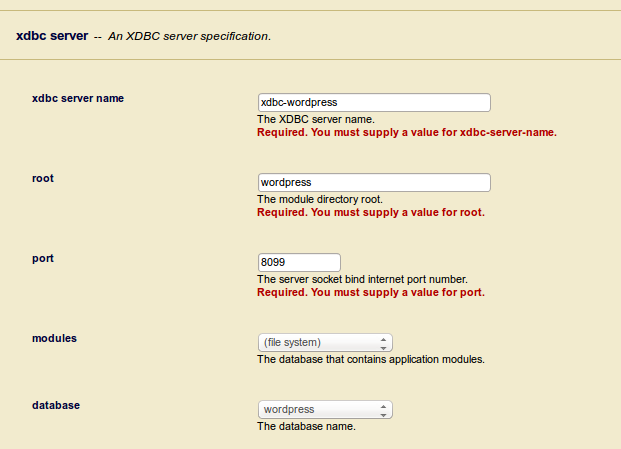
Task: Click the "xdbc server" page heading
Action: coord(52,36)
